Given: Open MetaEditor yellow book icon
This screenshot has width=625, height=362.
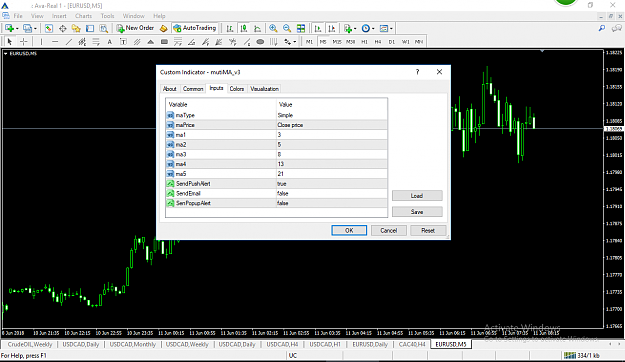Looking at the screenshot, I should 163,28.
